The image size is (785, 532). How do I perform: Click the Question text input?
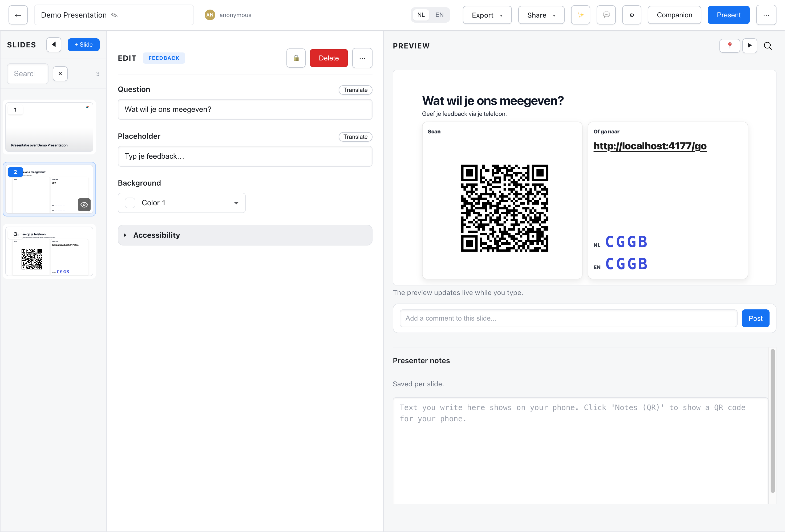click(245, 109)
